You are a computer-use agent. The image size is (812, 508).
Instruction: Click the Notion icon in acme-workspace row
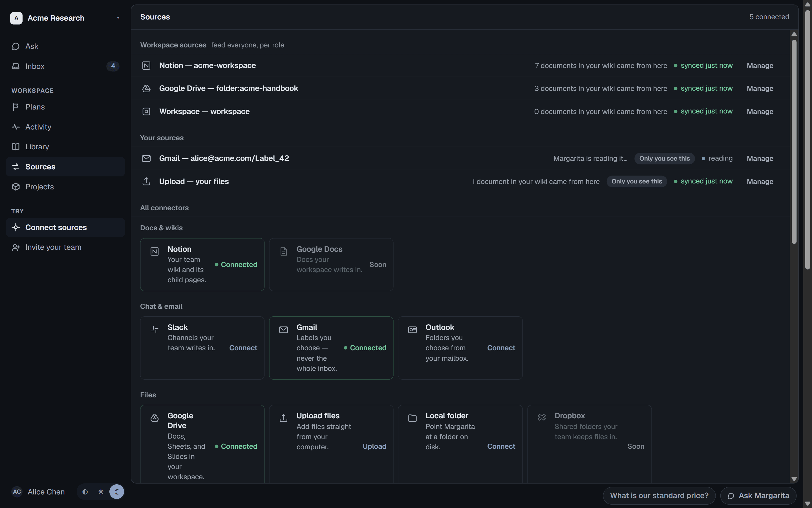click(146, 65)
